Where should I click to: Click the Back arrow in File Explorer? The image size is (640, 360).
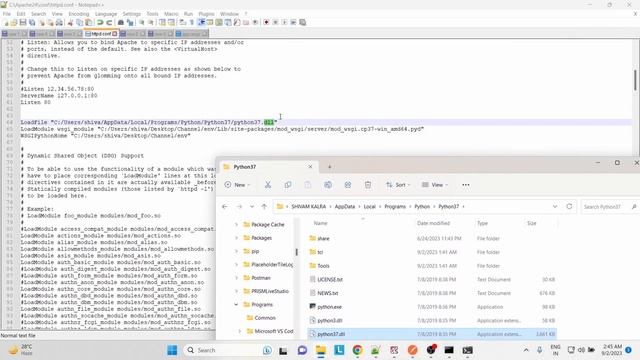[x=224, y=207]
